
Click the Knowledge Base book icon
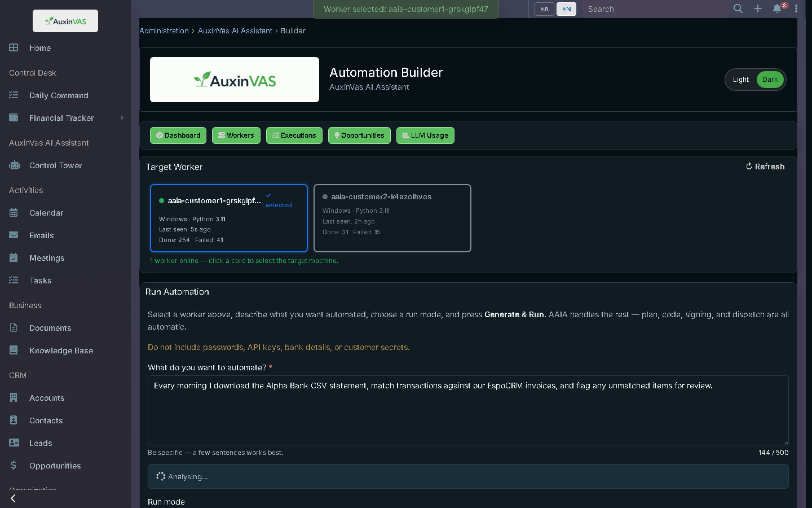tap(14, 351)
